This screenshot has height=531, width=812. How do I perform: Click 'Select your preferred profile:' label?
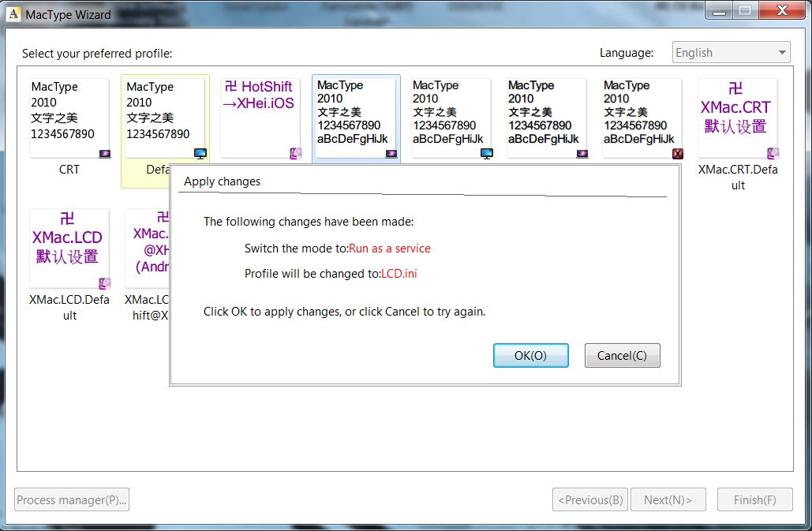point(97,54)
